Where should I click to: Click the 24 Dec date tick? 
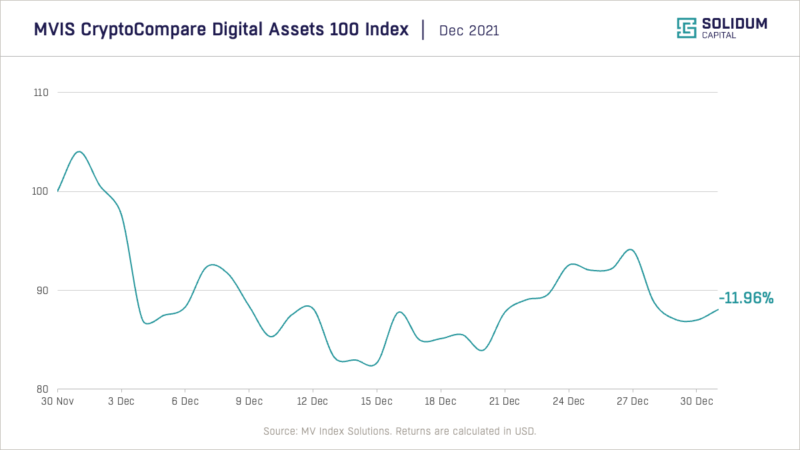pyautogui.click(x=568, y=400)
